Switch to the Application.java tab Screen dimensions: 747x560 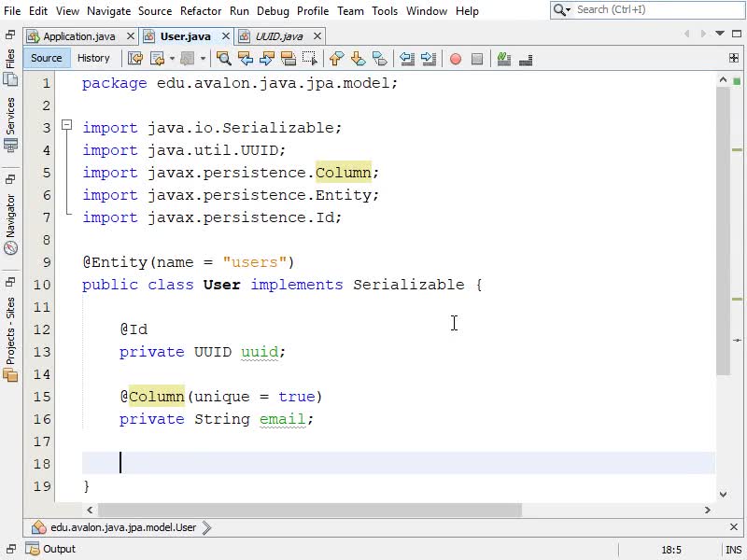click(x=79, y=36)
